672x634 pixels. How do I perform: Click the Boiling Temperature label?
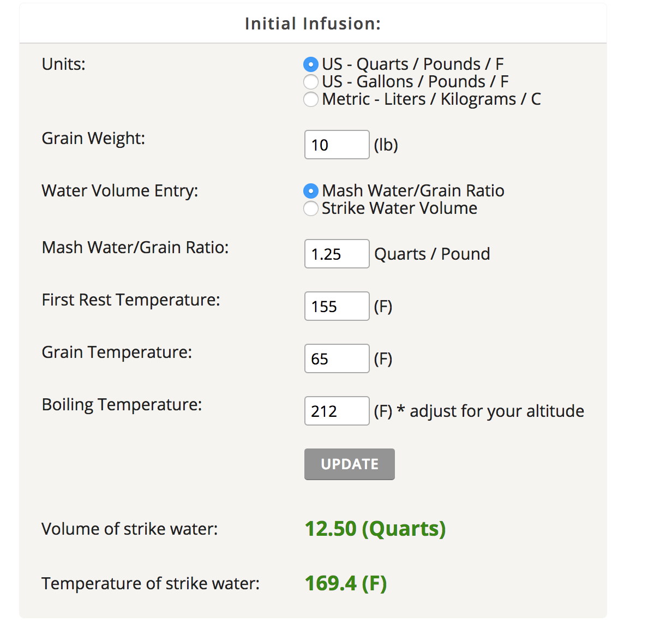click(122, 404)
